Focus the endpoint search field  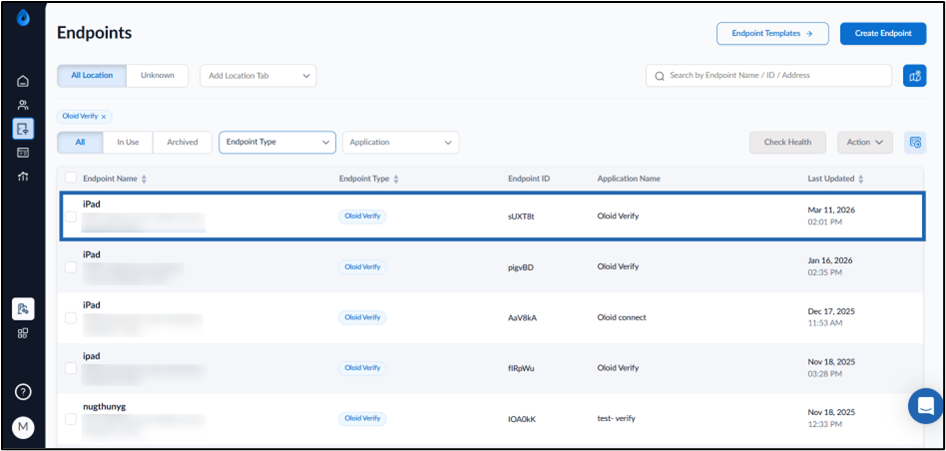click(x=769, y=75)
